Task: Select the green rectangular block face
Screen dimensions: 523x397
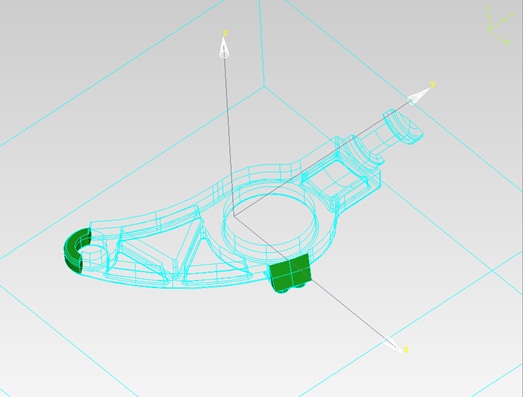Action: click(x=291, y=271)
